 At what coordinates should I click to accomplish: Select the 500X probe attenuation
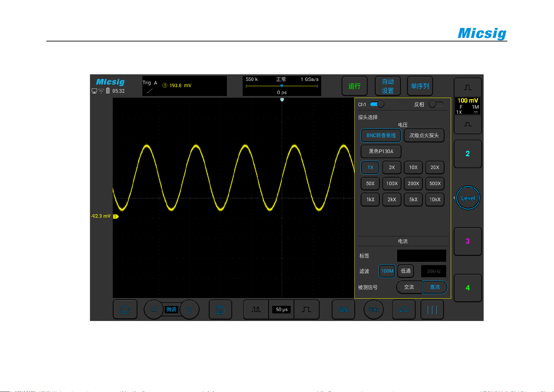click(435, 184)
